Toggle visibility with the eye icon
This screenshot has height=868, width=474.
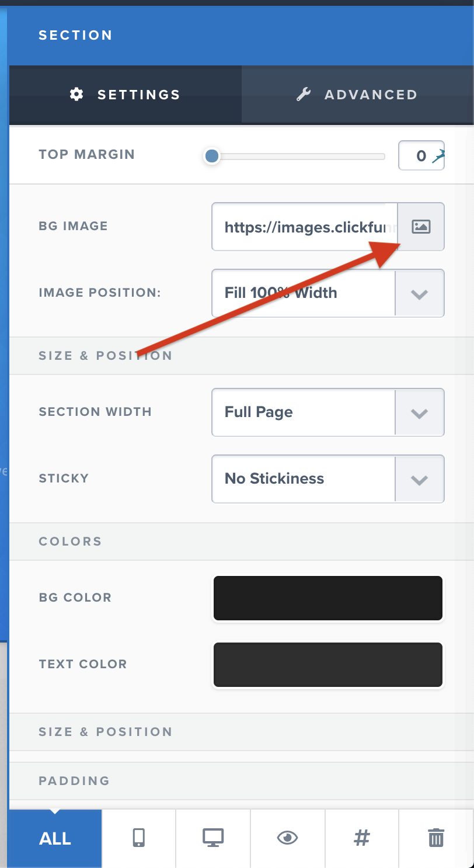point(287,838)
